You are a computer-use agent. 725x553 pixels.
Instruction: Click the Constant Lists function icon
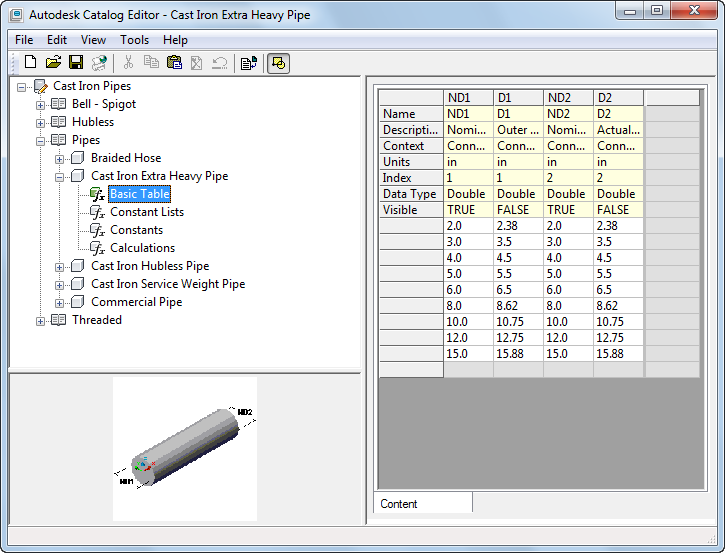point(97,212)
